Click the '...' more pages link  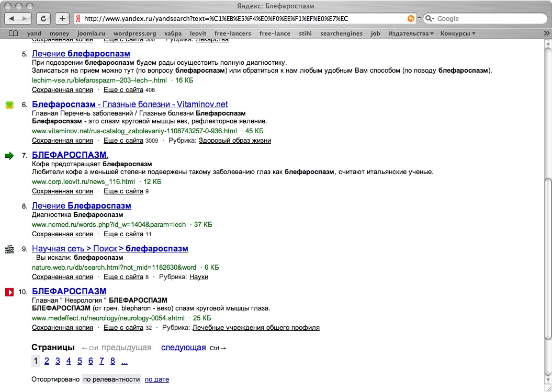(x=125, y=361)
